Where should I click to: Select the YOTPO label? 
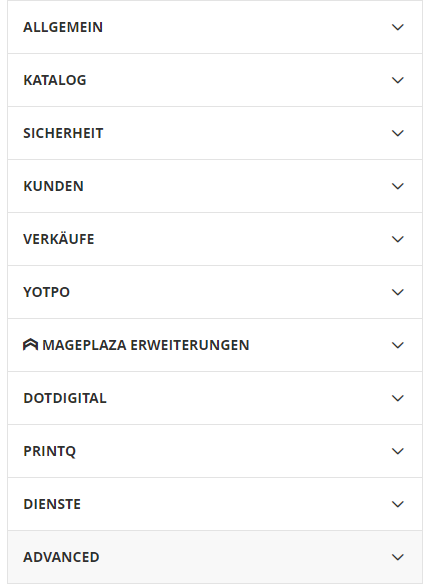pos(47,292)
